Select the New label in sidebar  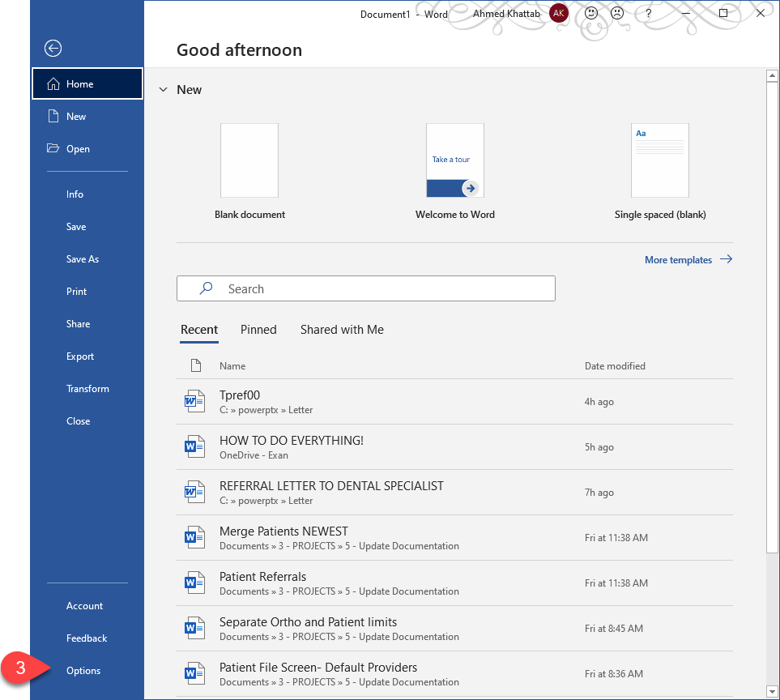click(x=76, y=117)
